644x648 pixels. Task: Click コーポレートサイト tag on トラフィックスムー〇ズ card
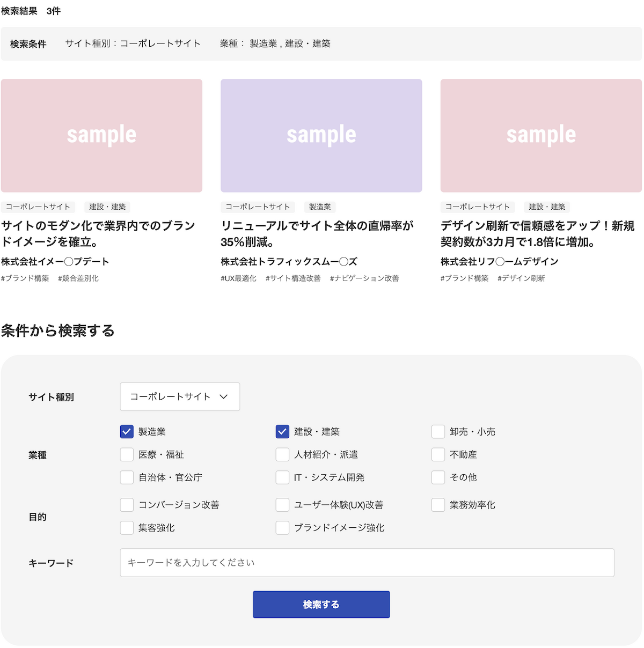(258, 207)
